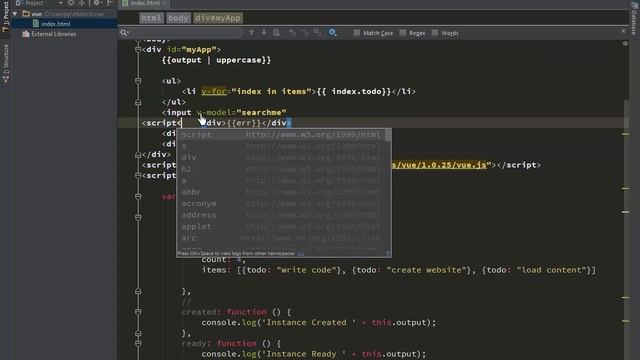Viewport: 640px width, 360px height.
Task: Fold the created: function block
Action: tap(138, 312)
